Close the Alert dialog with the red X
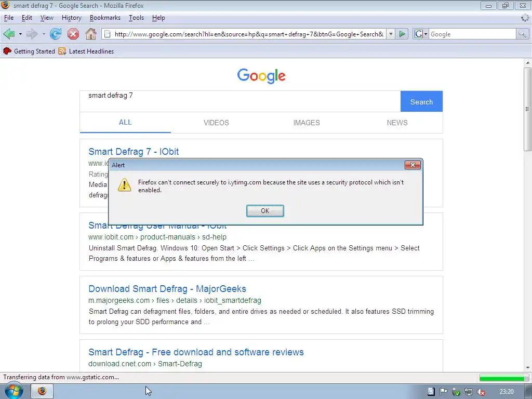Screen dimensions: 532x399 pyautogui.click(x=413, y=165)
